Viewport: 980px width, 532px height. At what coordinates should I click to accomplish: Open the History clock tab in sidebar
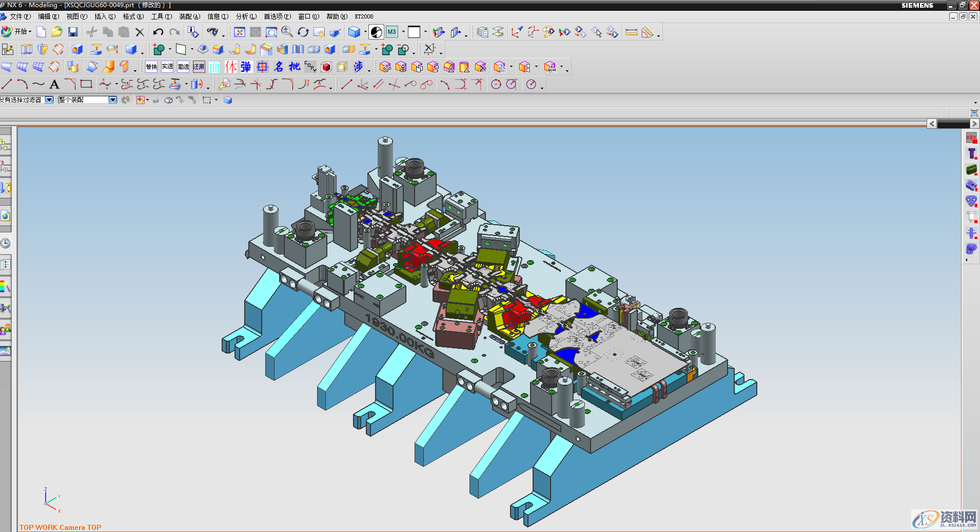5,243
